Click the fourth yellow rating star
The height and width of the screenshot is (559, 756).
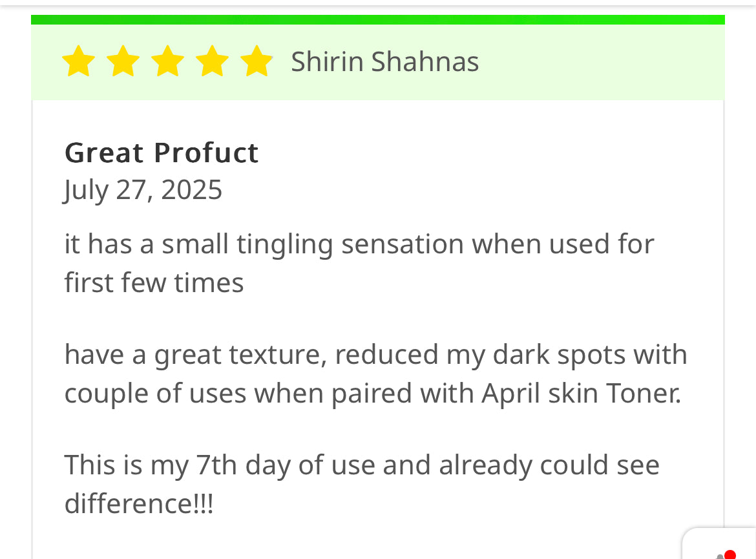[212, 62]
